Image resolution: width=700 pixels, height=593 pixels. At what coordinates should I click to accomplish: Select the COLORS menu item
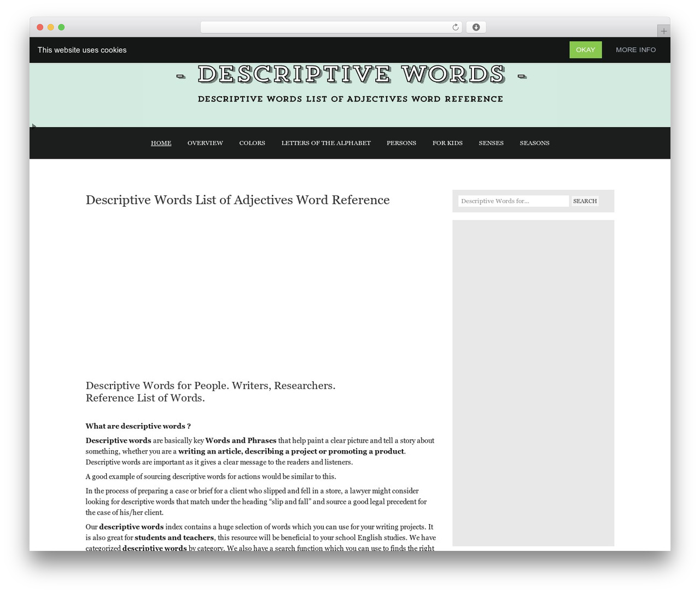tap(252, 143)
